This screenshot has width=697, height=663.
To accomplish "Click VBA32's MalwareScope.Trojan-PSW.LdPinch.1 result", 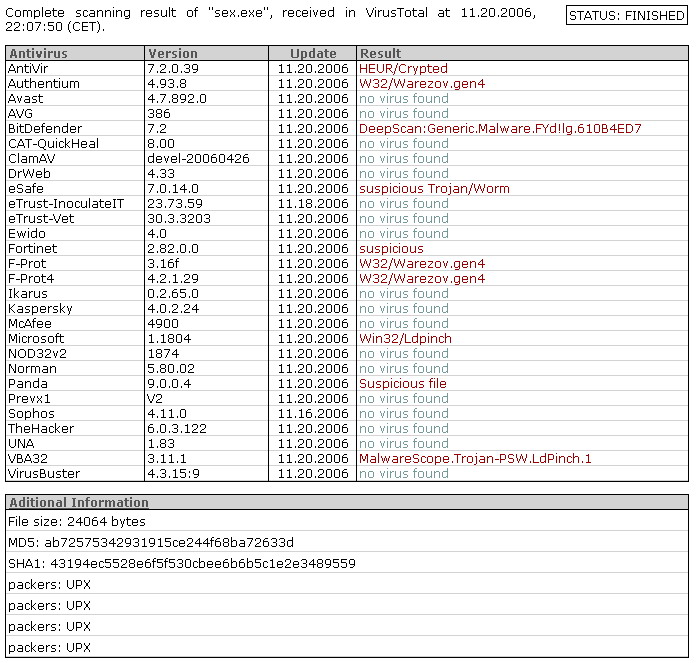I will [x=475, y=459].
